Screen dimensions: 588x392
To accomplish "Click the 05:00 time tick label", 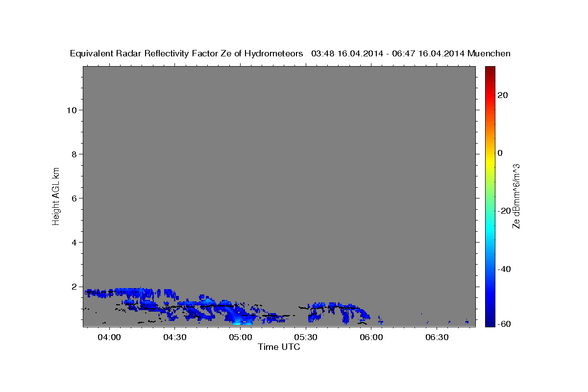I will 241,337.
